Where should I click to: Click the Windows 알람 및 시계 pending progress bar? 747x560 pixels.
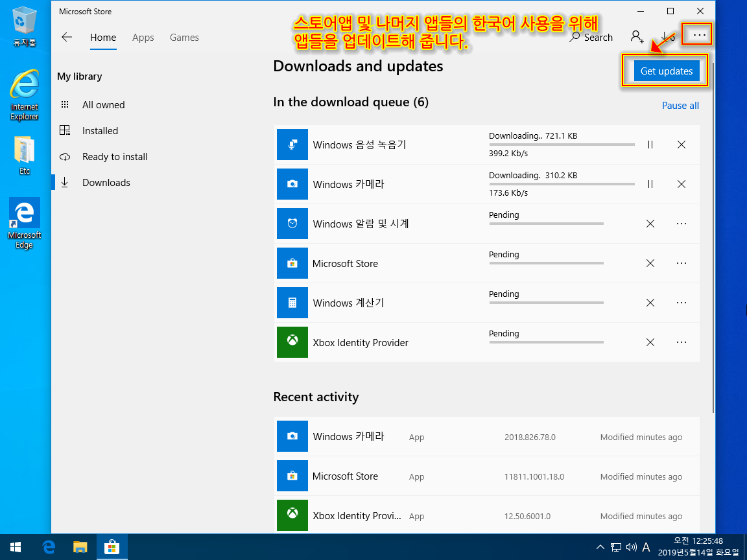(x=547, y=224)
